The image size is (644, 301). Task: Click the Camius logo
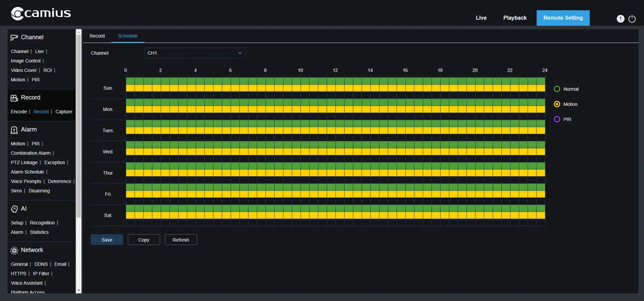[41, 13]
